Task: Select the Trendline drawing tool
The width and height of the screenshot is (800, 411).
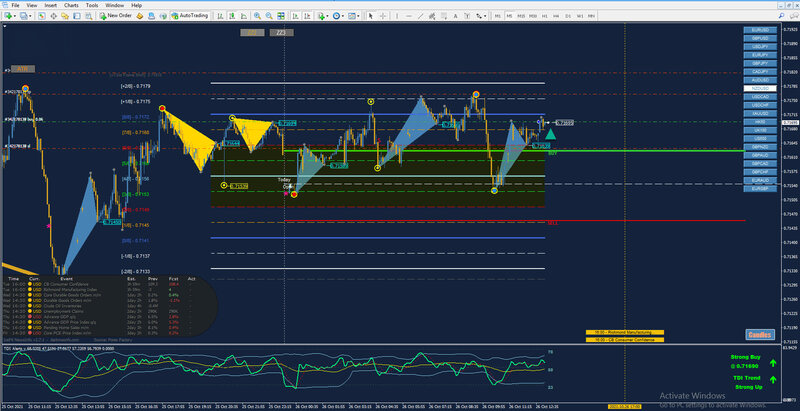Action: [420, 16]
